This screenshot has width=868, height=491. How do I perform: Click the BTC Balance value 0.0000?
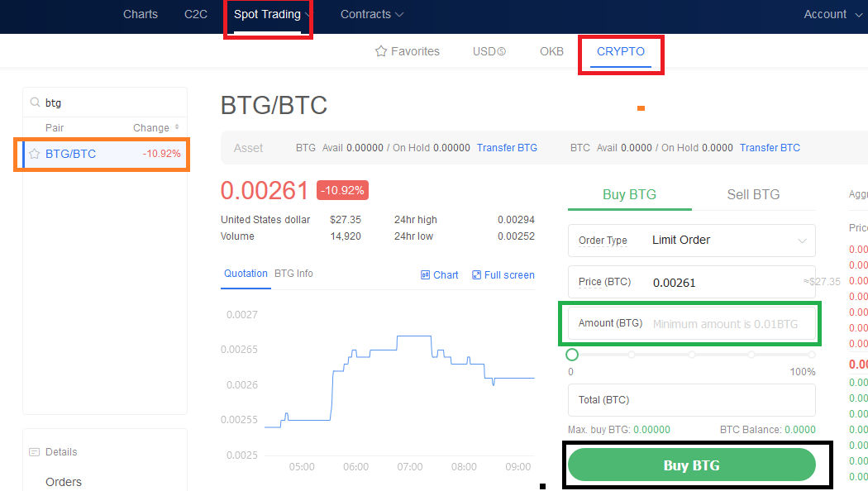tap(800, 430)
